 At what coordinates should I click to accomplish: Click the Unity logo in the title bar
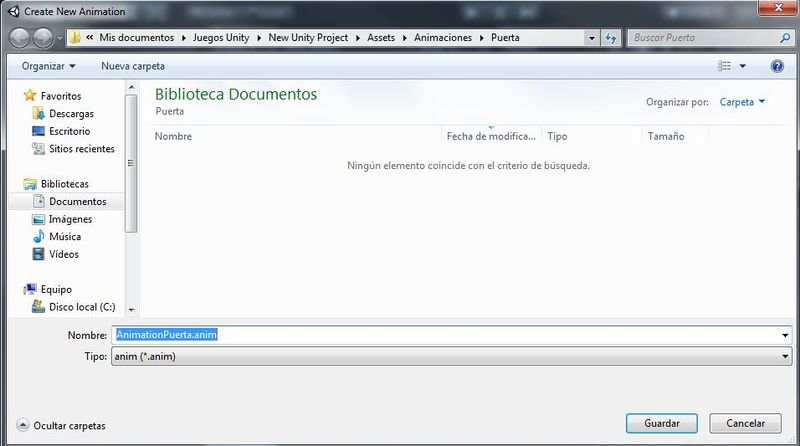pyautogui.click(x=14, y=11)
